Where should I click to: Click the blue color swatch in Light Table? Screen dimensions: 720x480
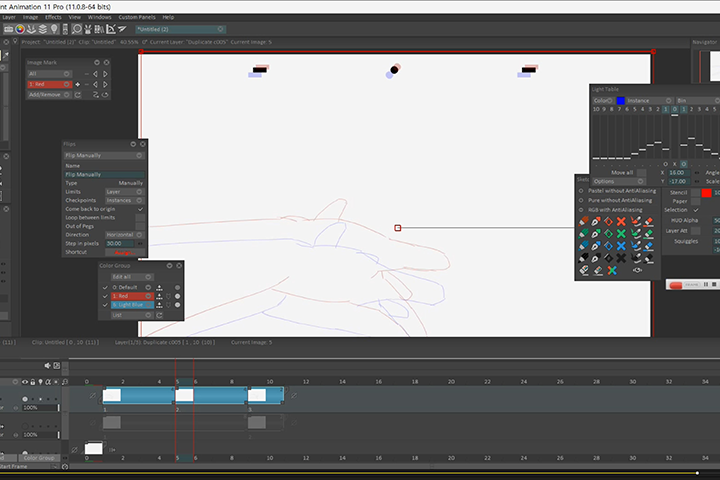pos(620,101)
